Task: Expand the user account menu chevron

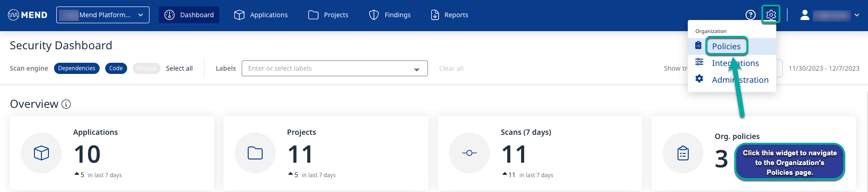Action: [x=856, y=15]
